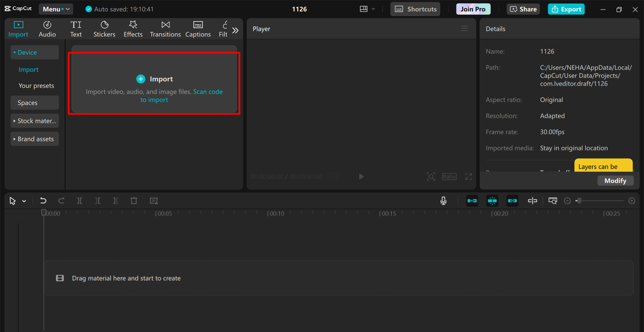Viewport: 644px width, 332px height.
Task: Click the Scan code to import link
Action: (207, 92)
